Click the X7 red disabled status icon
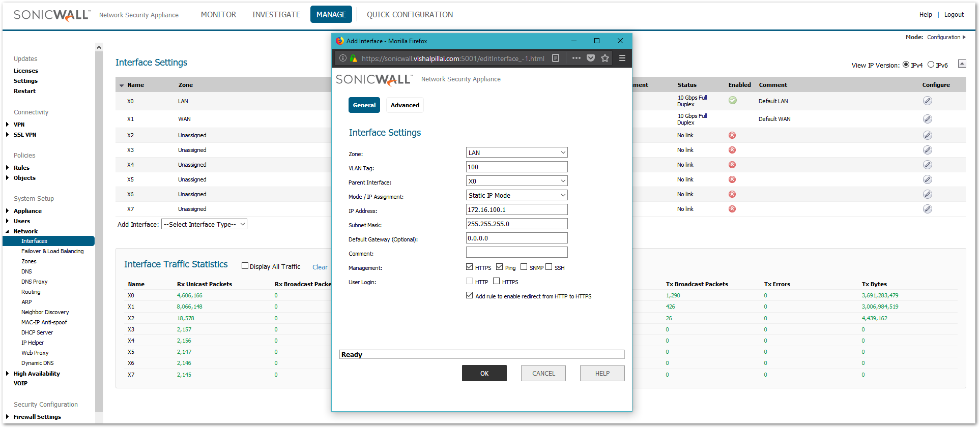 tap(732, 209)
